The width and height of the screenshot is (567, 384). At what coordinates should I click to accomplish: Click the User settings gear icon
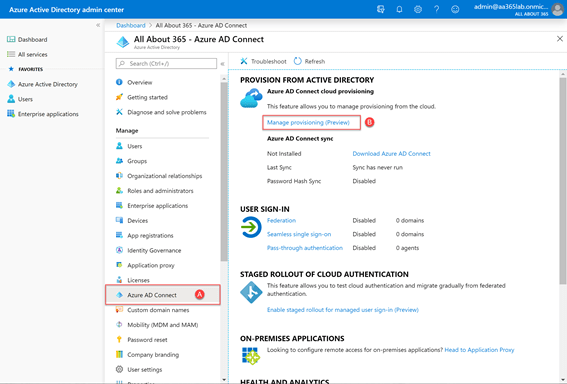119,369
